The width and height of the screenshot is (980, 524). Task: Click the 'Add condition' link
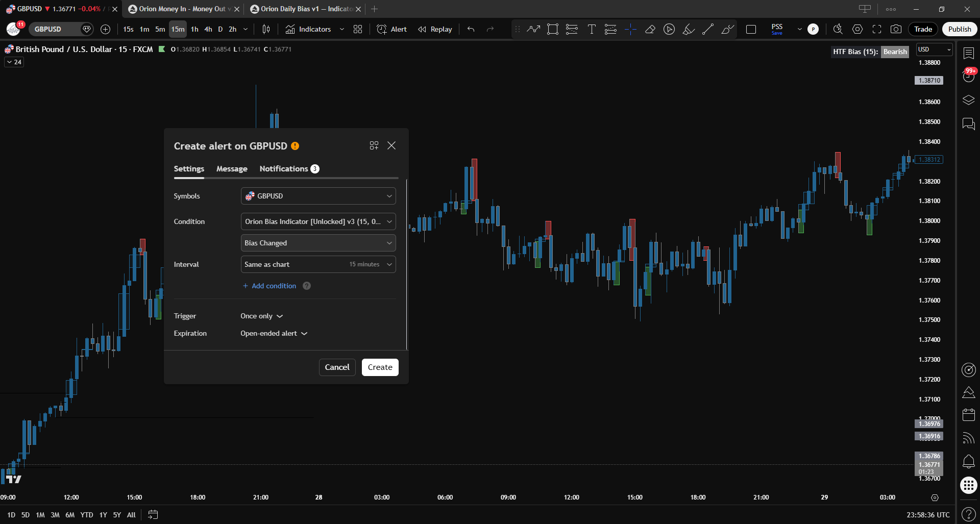269,286
